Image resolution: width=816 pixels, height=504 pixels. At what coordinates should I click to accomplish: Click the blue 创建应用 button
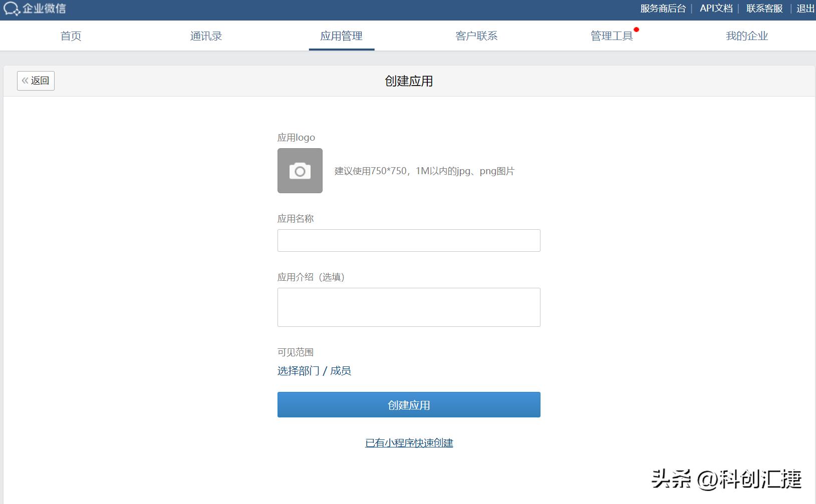409,404
